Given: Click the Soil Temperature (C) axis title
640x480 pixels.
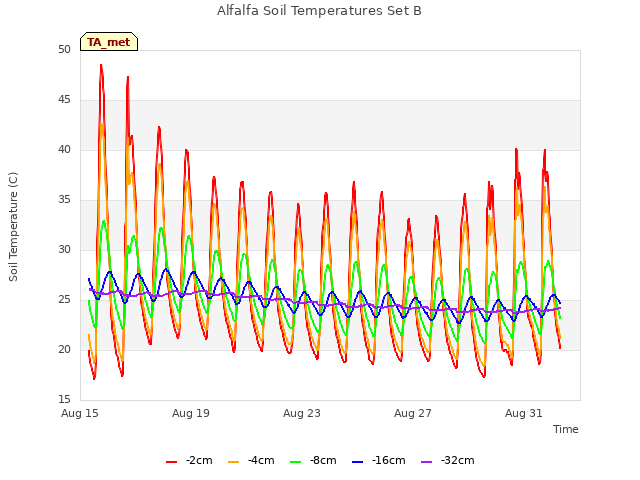Looking at the screenshot, I should (13, 227).
